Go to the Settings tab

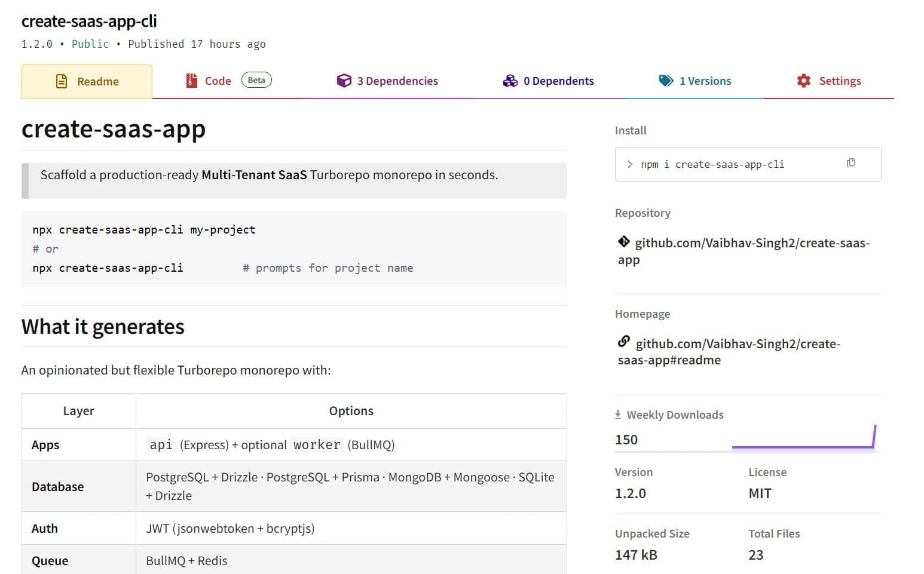coord(829,81)
